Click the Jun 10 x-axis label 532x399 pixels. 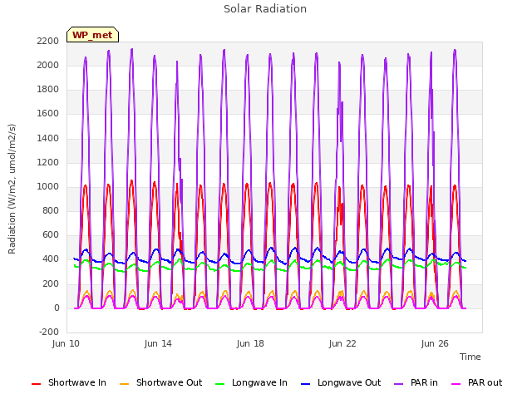[x=66, y=343]
